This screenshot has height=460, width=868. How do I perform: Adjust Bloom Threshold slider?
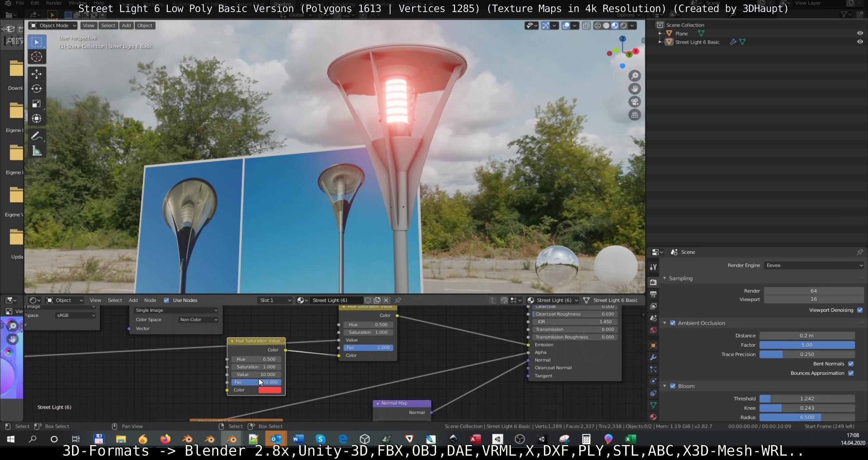807,399
